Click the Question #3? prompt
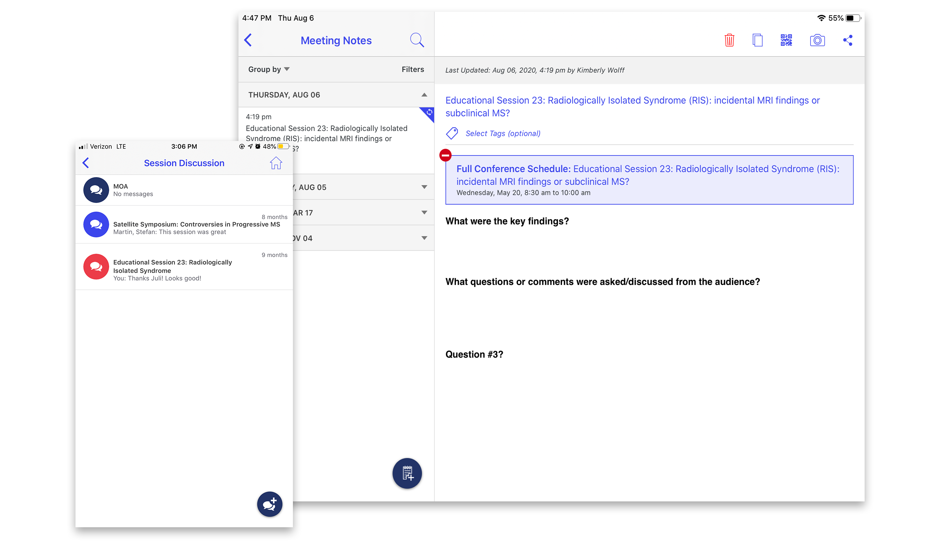Viewport: 937px width, 560px height. click(x=474, y=354)
